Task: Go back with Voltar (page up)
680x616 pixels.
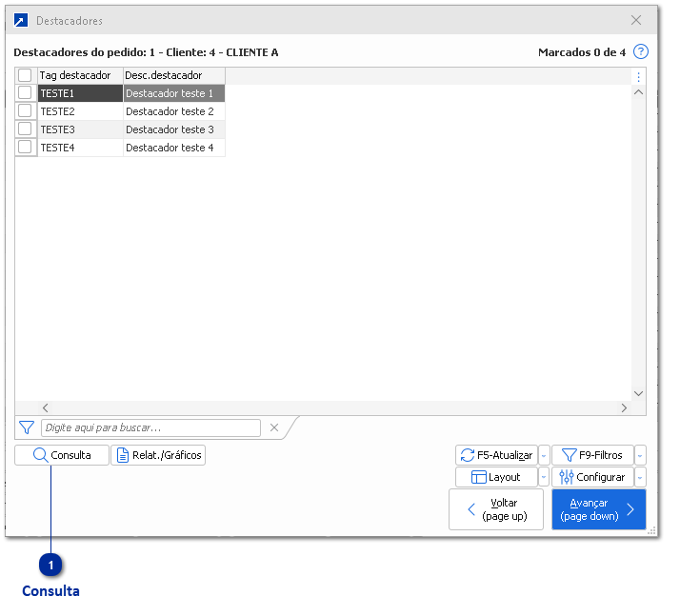Action: pos(496,509)
